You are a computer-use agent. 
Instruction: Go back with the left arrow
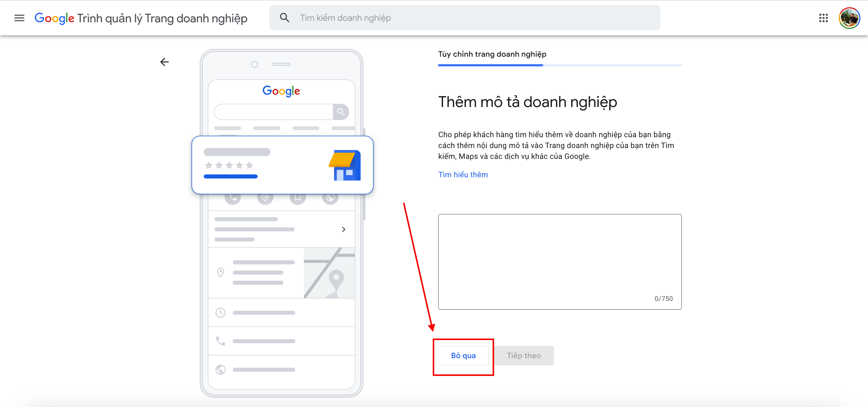[165, 62]
